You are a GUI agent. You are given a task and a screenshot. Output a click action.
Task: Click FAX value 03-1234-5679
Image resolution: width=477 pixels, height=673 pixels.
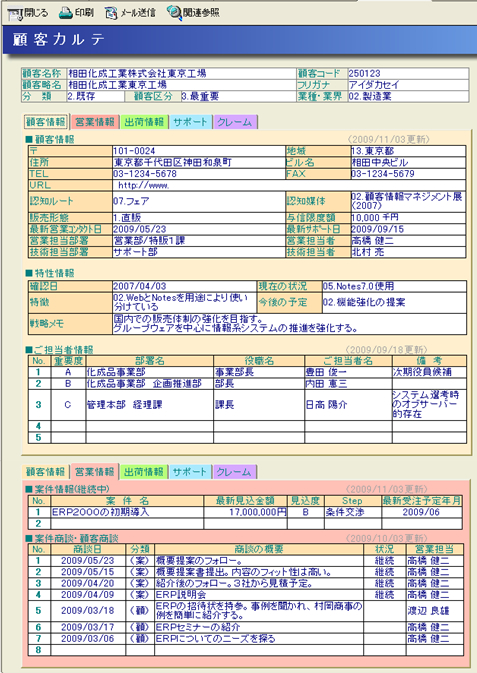coord(383,174)
